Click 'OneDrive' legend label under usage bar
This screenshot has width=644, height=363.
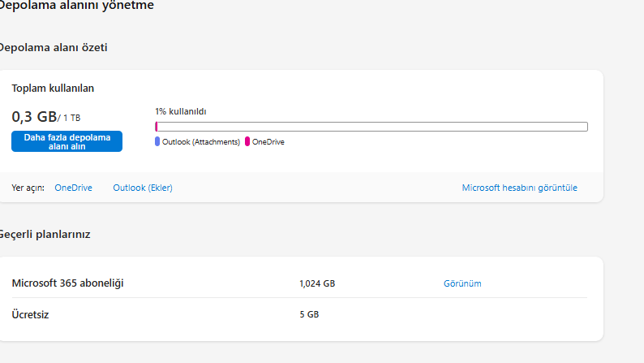click(268, 142)
